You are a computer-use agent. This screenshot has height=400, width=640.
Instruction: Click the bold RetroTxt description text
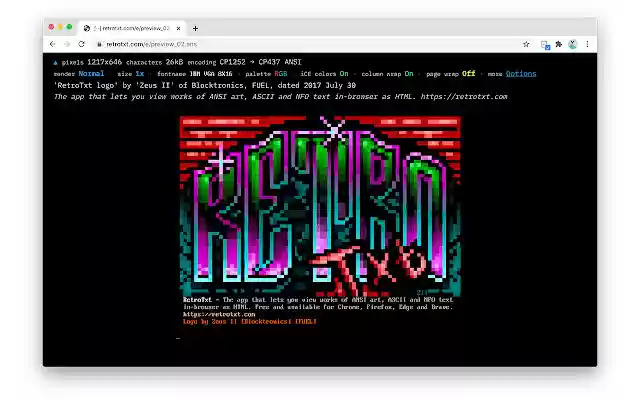pyautogui.click(x=198, y=300)
